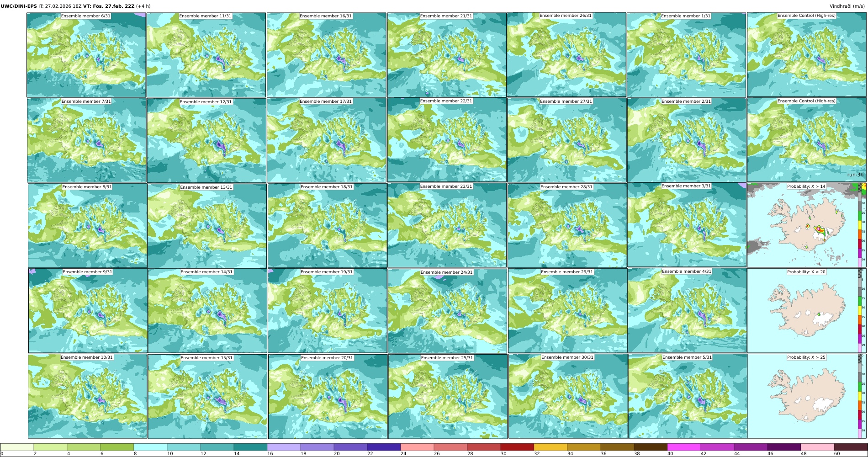Open the Ensemble member 13/31 wind panel
The width and height of the screenshot is (868, 457).
207,226
